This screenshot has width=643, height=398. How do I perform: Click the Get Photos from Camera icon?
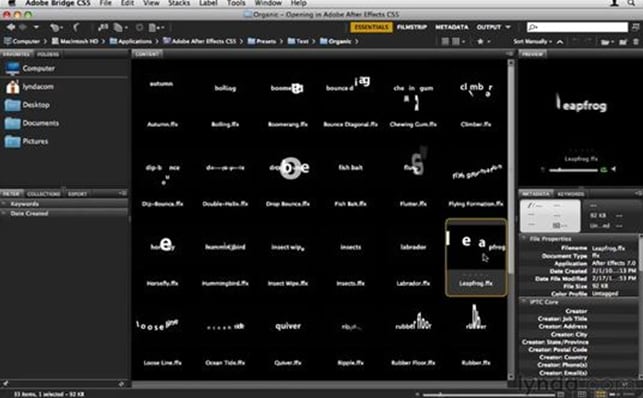click(x=103, y=27)
